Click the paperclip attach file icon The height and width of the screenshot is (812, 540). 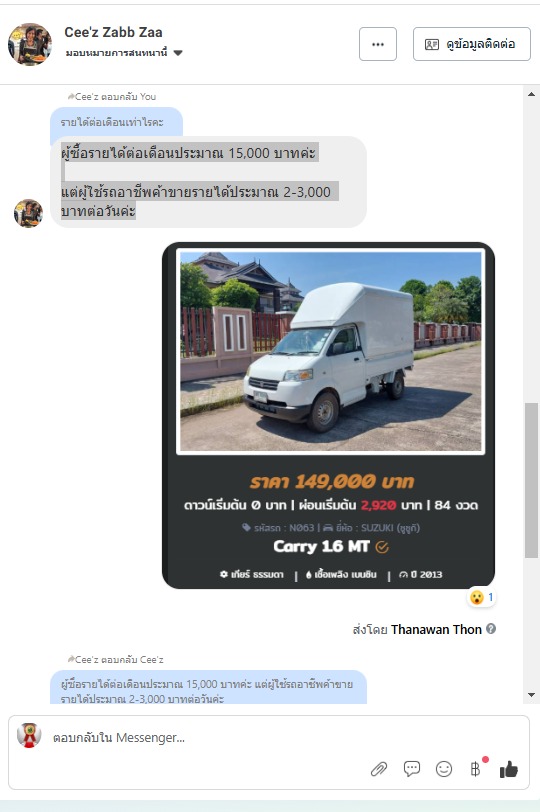(x=379, y=769)
